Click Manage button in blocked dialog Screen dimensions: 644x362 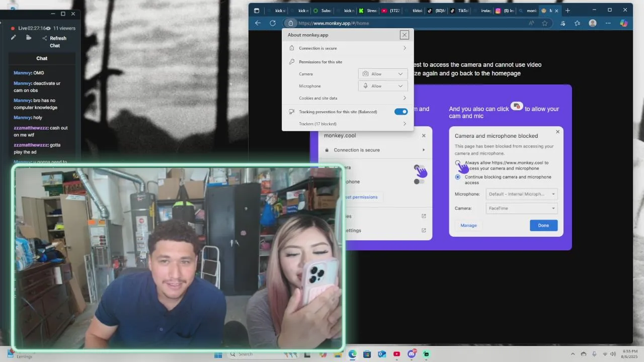tap(468, 225)
